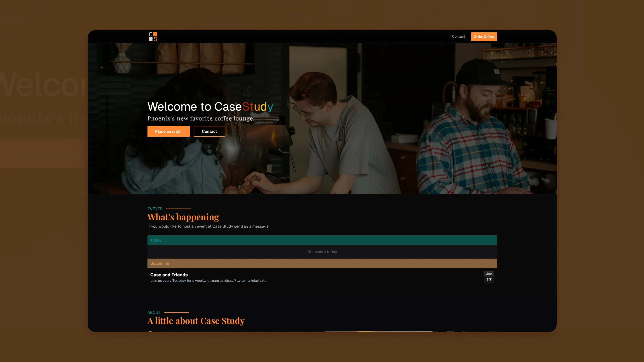Screen dimensions: 644x362
Task: Follow the twitch.tv/clavizzle stream link
Action: pyautogui.click(x=245, y=281)
